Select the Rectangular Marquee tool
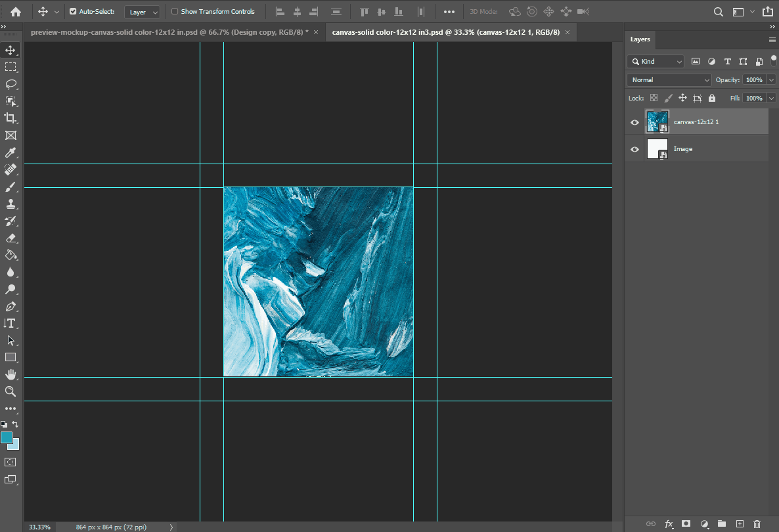This screenshot has width=779, height=532. (x=11, y=67)
